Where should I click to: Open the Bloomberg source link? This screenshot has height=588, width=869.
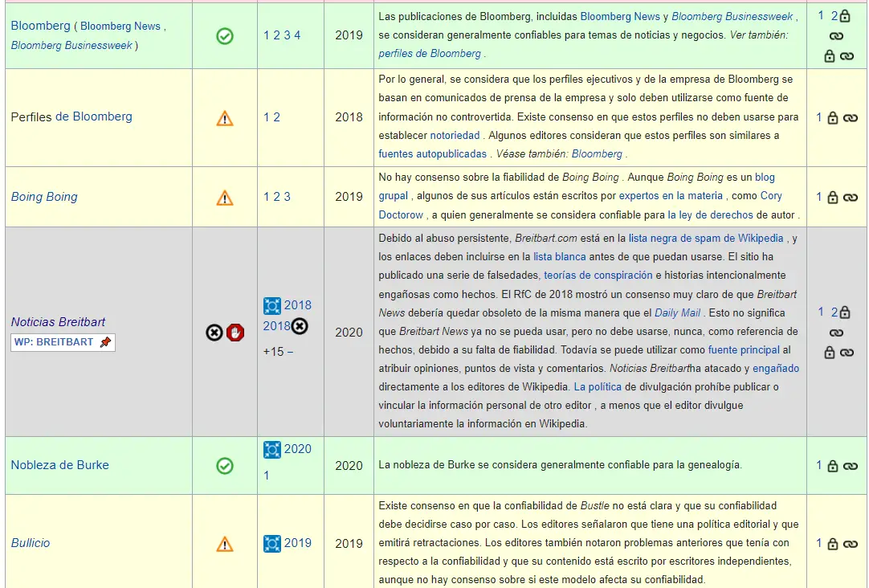[40, 26]
